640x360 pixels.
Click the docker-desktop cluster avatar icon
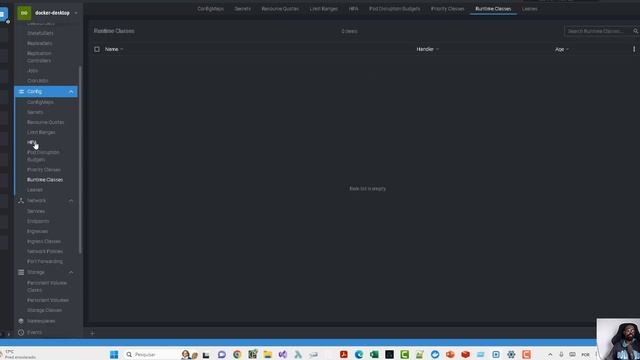24,13
